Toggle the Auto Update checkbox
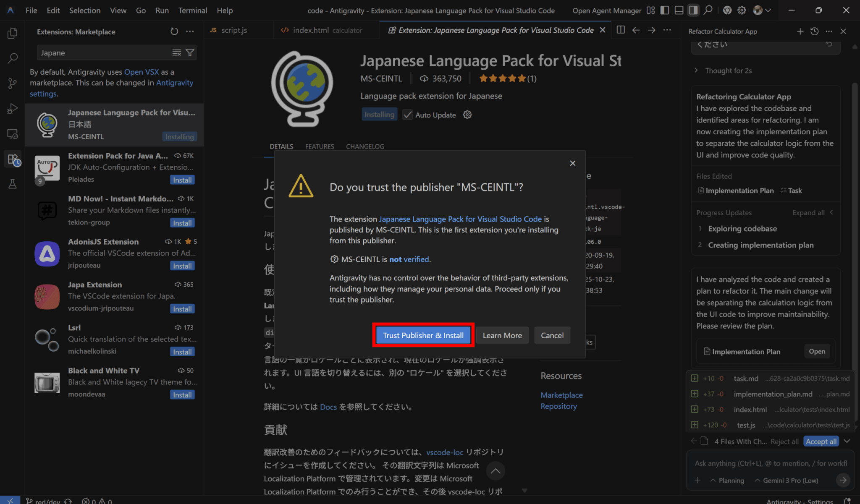This screenshot has height=504, width=860. pos(407,115)
